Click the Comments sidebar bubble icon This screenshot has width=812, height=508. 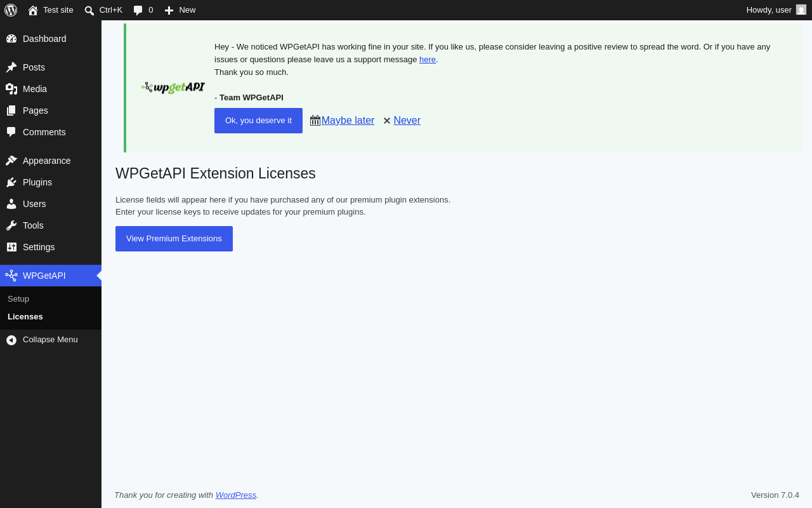point(11,132)
